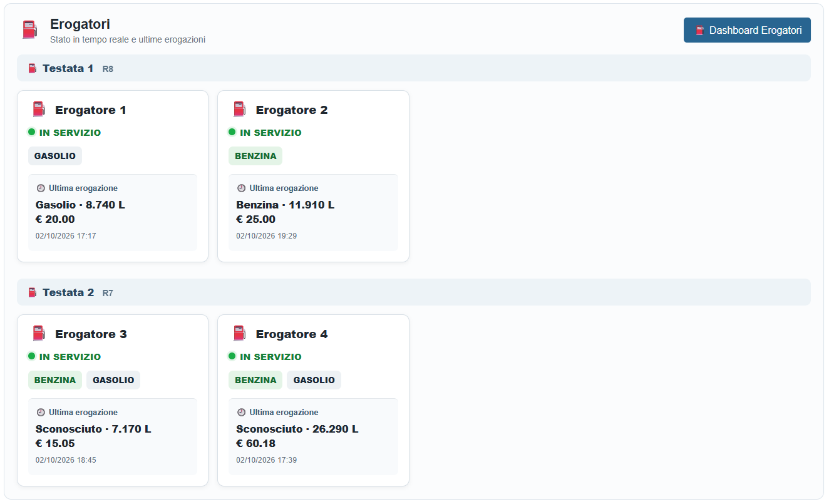Select the BENZINA tag on Erogatore 4

pyautogui.click(x=255, y=380)
